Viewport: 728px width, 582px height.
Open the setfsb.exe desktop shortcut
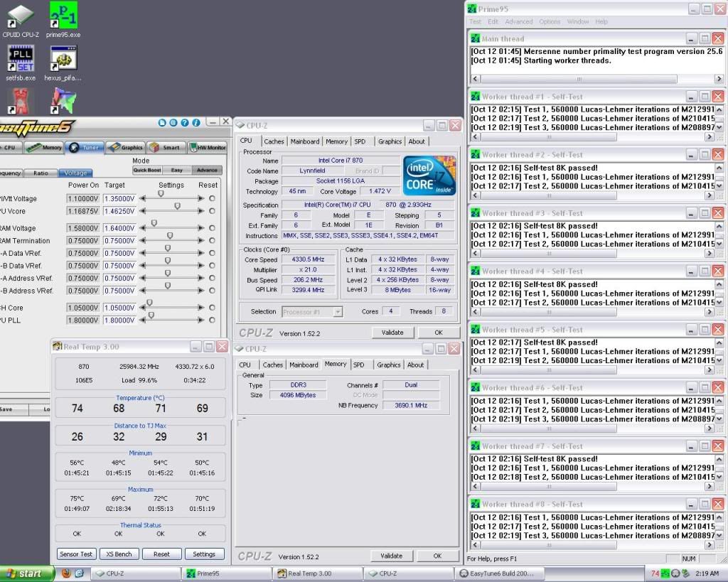pos(21,63)
